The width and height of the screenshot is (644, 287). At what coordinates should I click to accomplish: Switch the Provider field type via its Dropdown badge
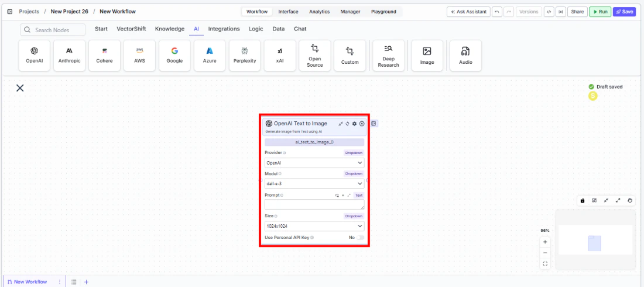point(354,152)
